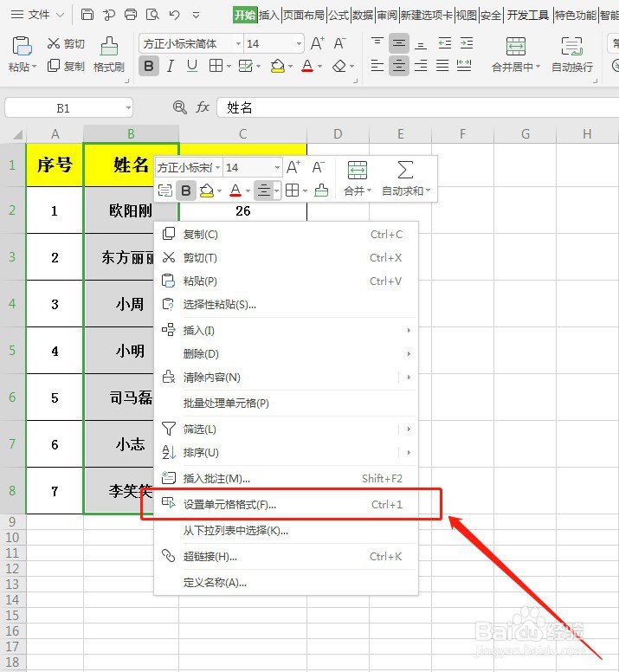Toggle align left in ribbon

pyautogui.click(x=377, y=66)
